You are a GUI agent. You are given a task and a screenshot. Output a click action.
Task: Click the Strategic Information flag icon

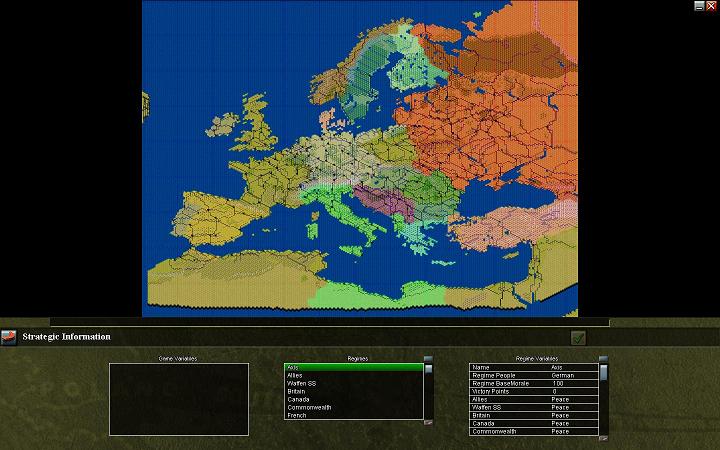click(9, 337)
